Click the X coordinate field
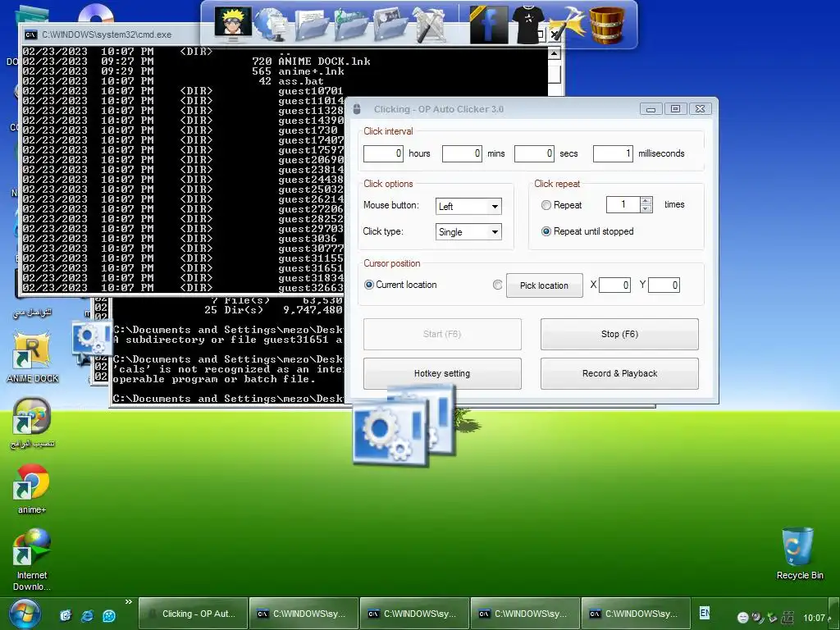 tap(614, 285)
